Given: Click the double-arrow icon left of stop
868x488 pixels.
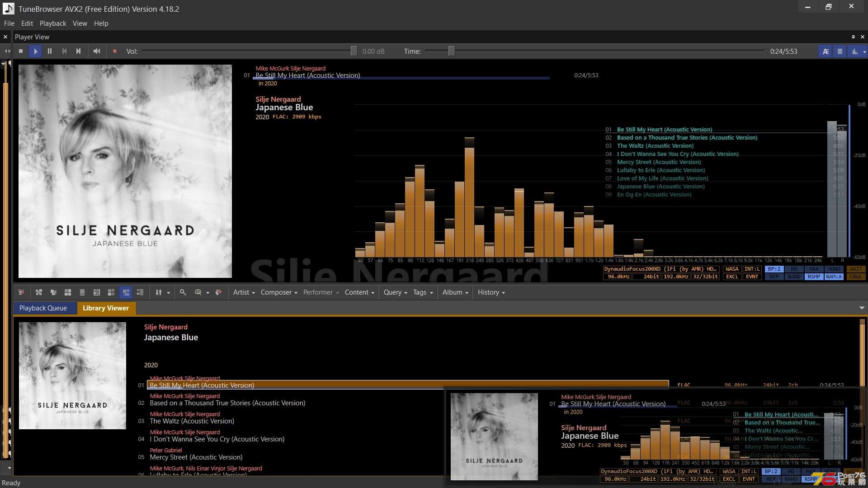Looking at the screenshot, I should coord(7,52).
